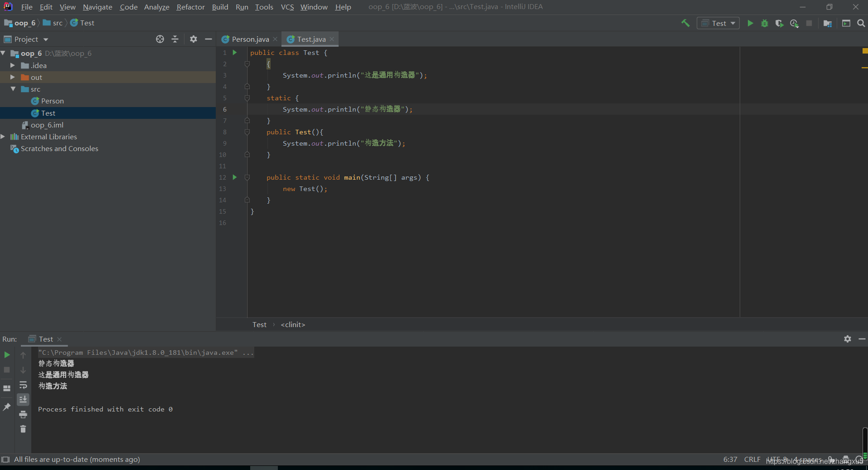Close the Person.java tab
The width and height of the screenshot is (868, 470).
click(x=275, y=39)
